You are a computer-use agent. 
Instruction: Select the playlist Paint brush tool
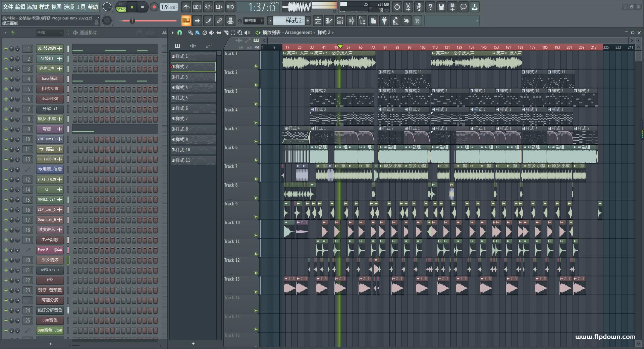pyautogui.click(x=198, y=33)
